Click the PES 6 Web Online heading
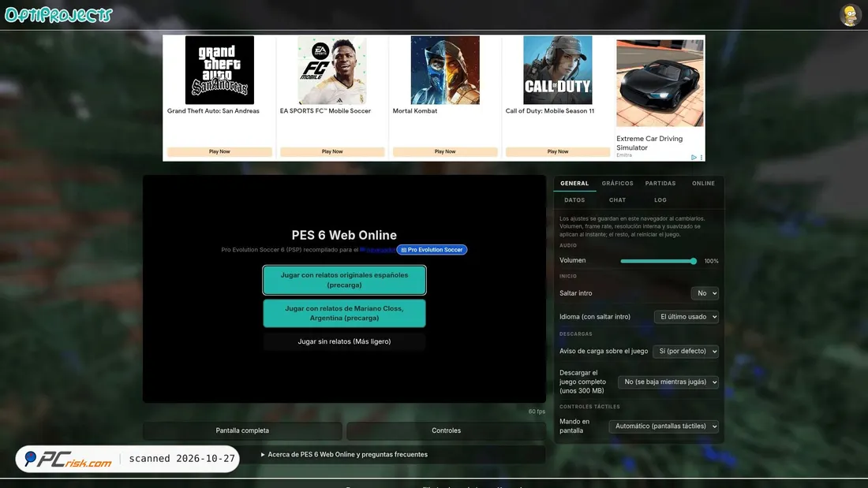This screenshot has height=488, width=868. [344, 235]
